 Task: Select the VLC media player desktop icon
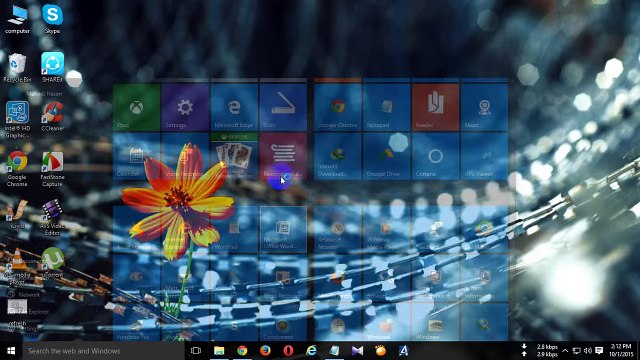coord(17,267)
